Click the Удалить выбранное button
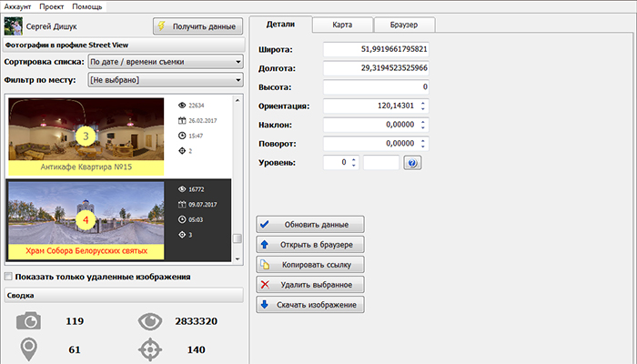Image resolution: width=637 pixels, height=364 pixels. coord(311,285)
